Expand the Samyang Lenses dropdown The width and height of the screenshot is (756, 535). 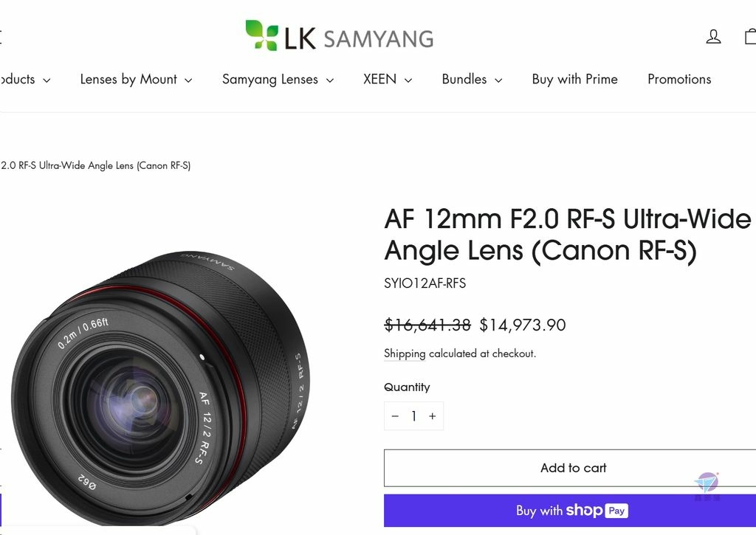point(278,80)
